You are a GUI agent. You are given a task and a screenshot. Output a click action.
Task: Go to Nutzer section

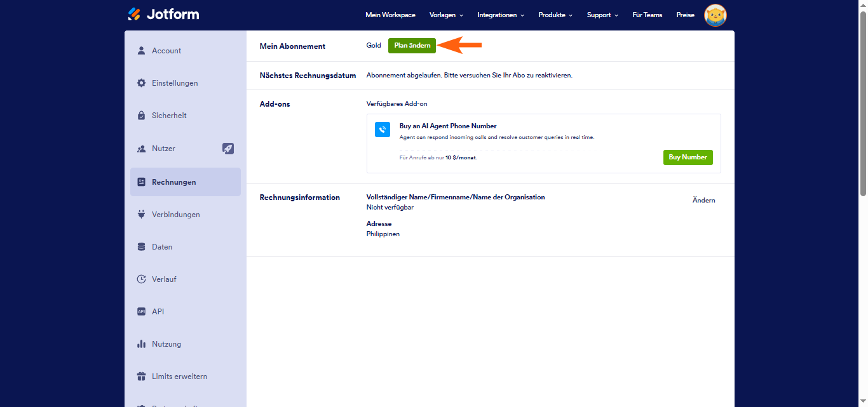(186, 149)
